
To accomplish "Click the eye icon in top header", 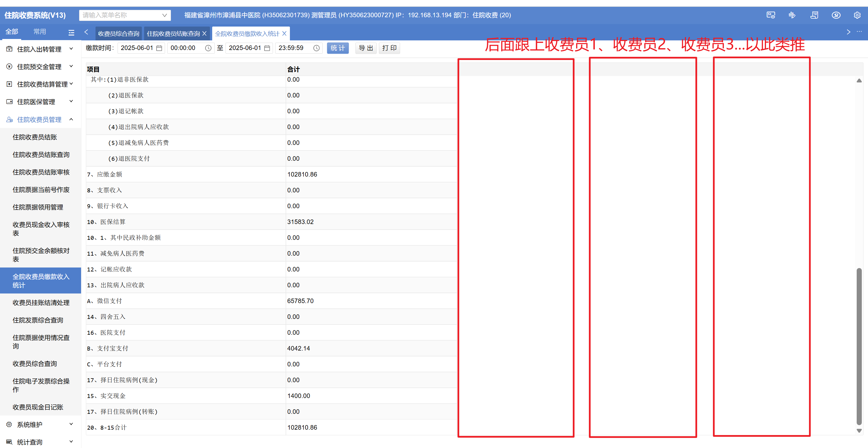I will tap(836, 15).
